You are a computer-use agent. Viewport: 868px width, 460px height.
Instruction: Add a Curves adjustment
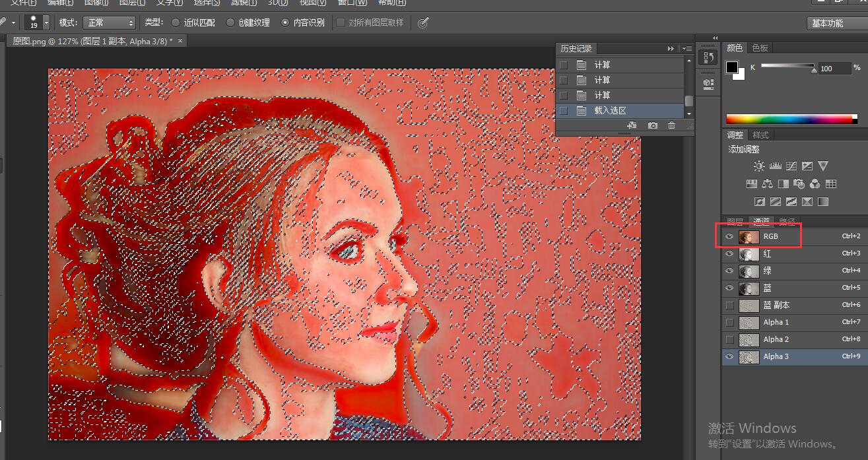click(791, 166)
